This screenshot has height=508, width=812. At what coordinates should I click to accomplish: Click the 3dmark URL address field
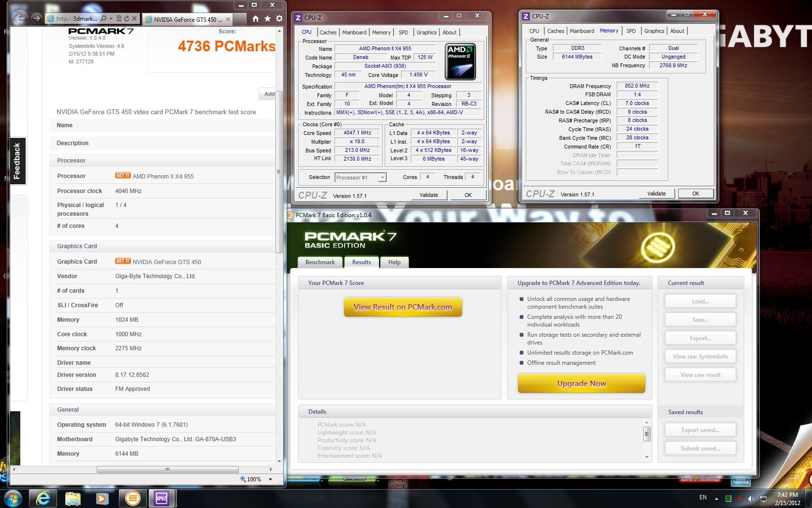tap(76, 18)
